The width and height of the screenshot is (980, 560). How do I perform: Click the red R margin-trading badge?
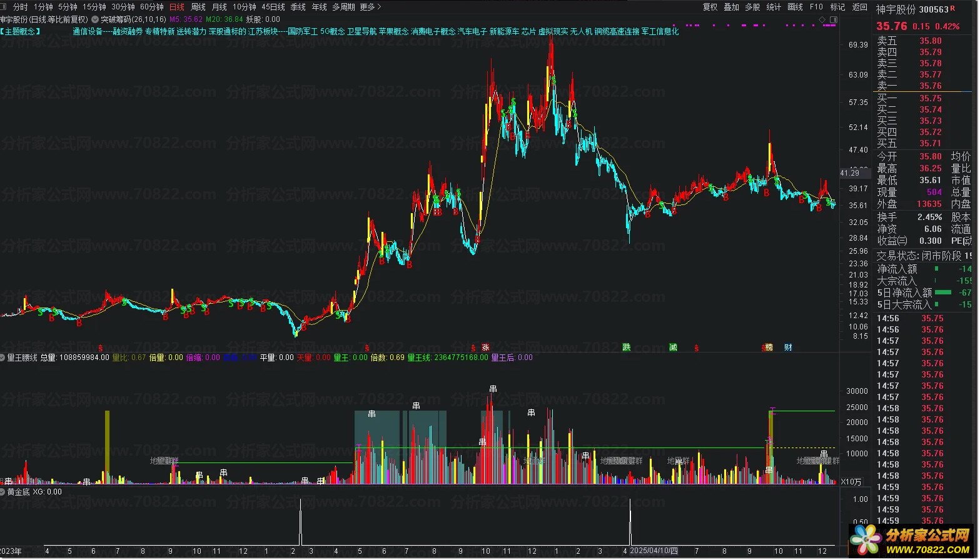[952, 9]
